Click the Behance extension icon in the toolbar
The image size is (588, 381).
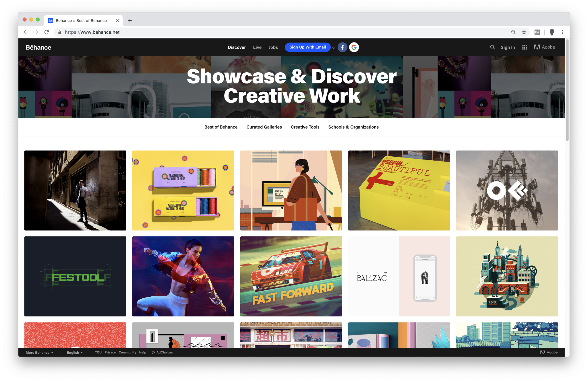coord(536,32)
